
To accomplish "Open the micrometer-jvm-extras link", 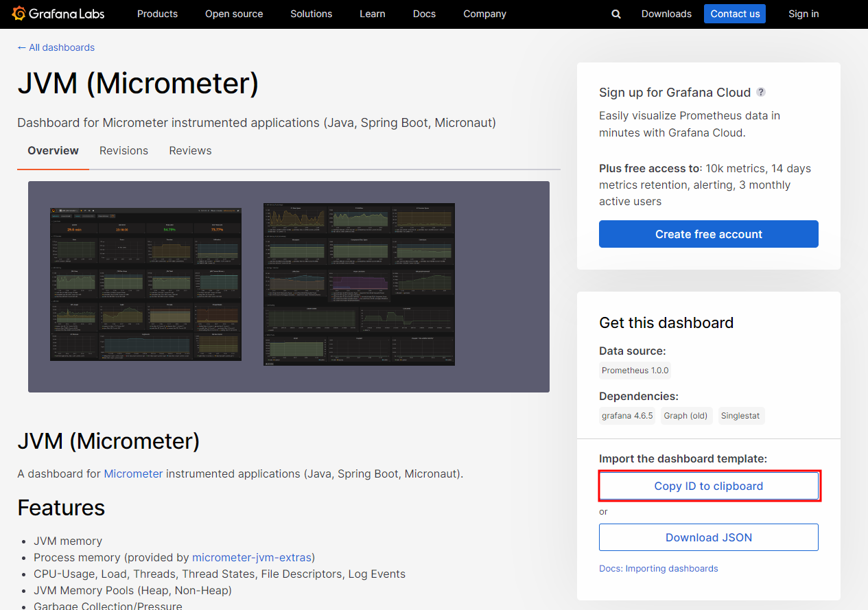I will coord(252,557).
